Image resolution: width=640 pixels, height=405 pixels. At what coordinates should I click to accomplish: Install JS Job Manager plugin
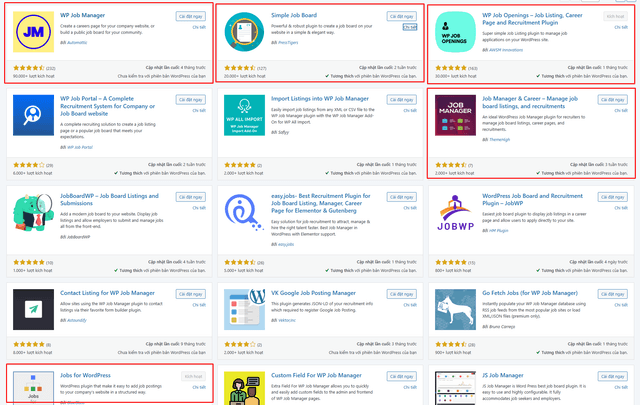click(613, 376)
